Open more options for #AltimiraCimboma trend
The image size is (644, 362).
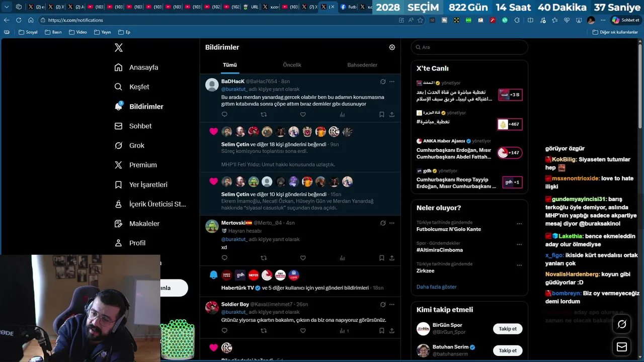[x=519, y=244]
